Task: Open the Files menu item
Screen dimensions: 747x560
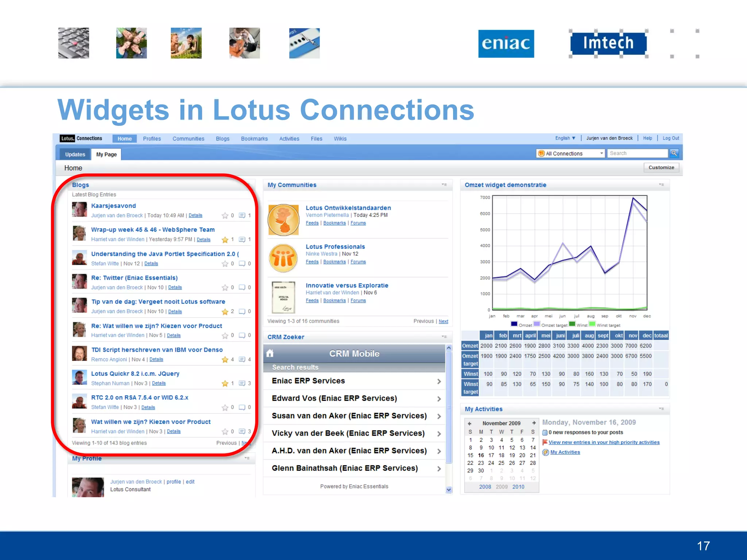Action: point(316,139)
